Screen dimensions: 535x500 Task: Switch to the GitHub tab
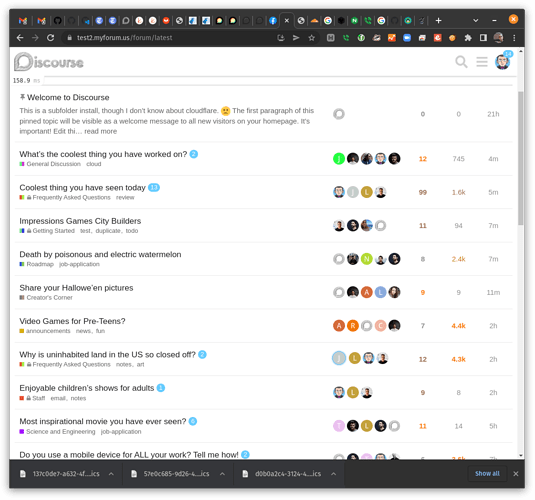click(57, 20)
